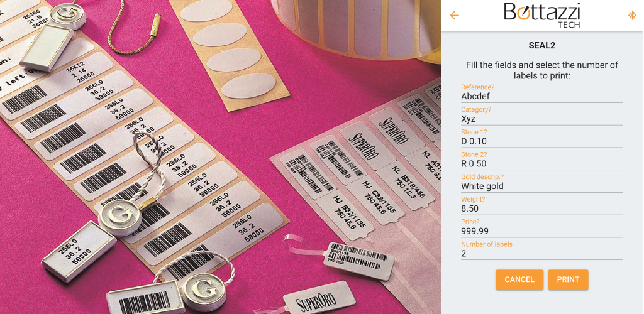This screenshot has width=644, height=314.
Task: Click the label tags photo on left
Action: click(220, 157)
